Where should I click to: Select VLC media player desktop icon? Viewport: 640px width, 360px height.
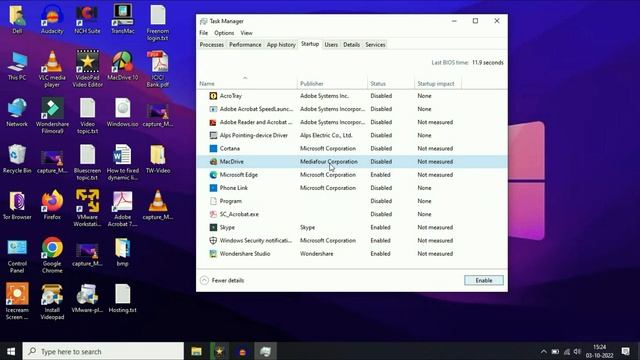tap(52, 69)
